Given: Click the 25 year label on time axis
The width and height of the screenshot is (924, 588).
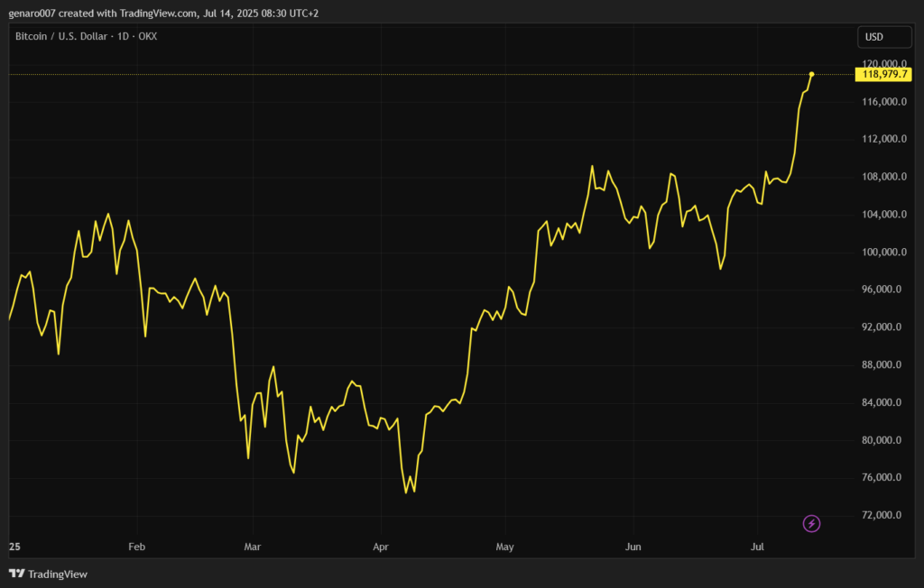Looking at the screenshot, I should click(14, 547).
